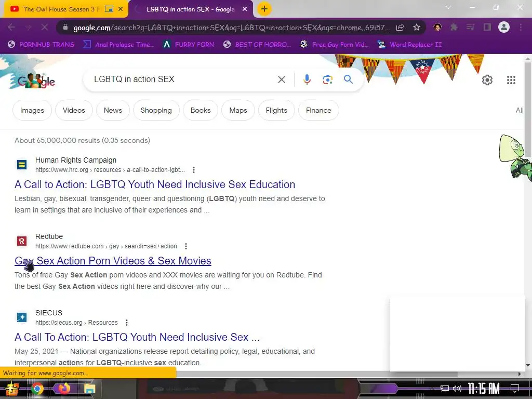
Task: Click the address bar URL
Action: (231, 28)
